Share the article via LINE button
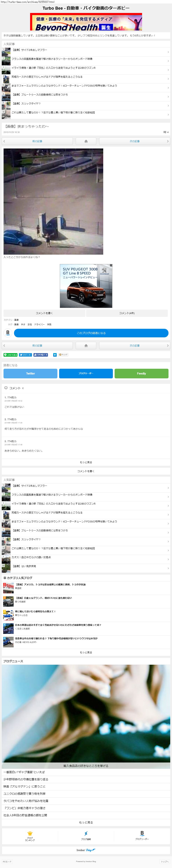This screenshot has width=172, height=868. [10, 355]
